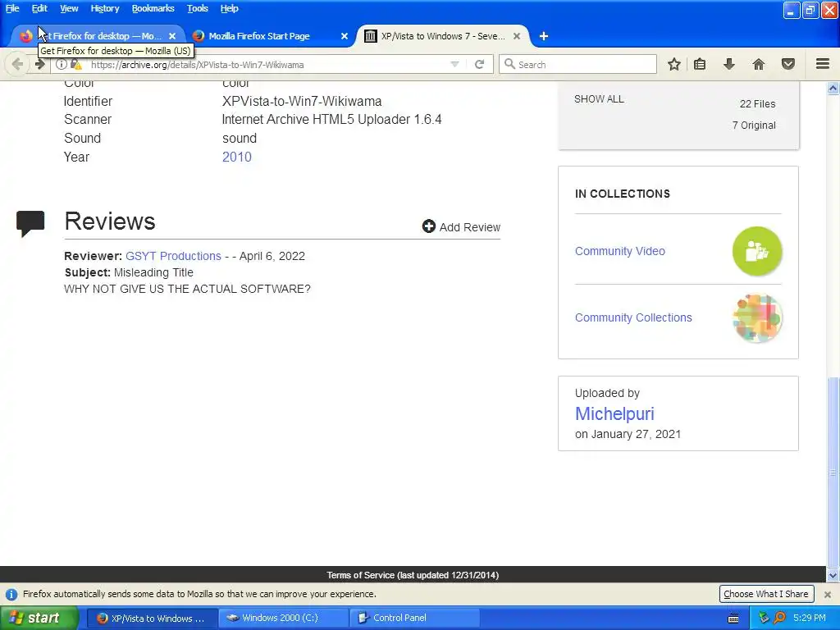Click in the URL address field
Viewport: 840px width, 630px height.
pyautogui.click(x=268, y=64)
